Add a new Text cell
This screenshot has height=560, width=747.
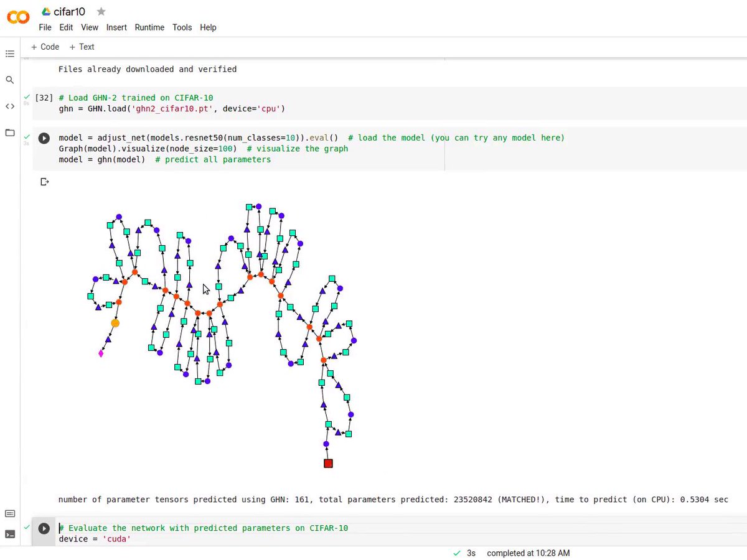click(82, 47)
